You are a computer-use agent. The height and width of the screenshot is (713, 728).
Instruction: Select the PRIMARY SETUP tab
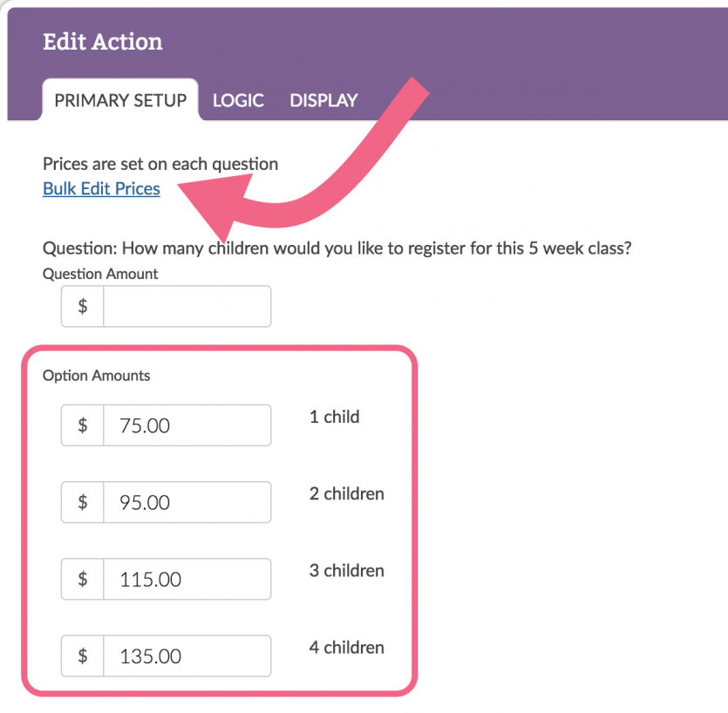pos(120,100)
